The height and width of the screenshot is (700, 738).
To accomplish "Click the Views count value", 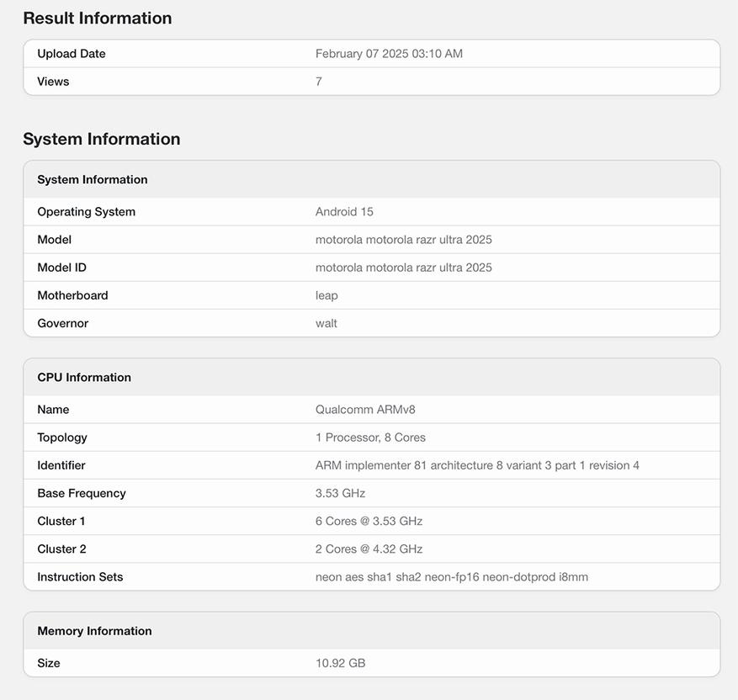I will (x=319, y=82).
